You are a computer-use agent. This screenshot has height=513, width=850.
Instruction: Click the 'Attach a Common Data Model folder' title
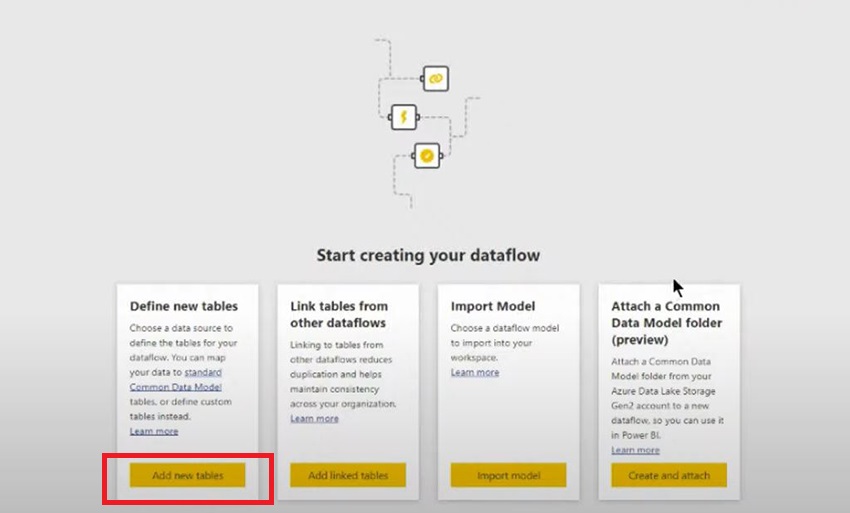pyautogui.click(x=667, y=323)
